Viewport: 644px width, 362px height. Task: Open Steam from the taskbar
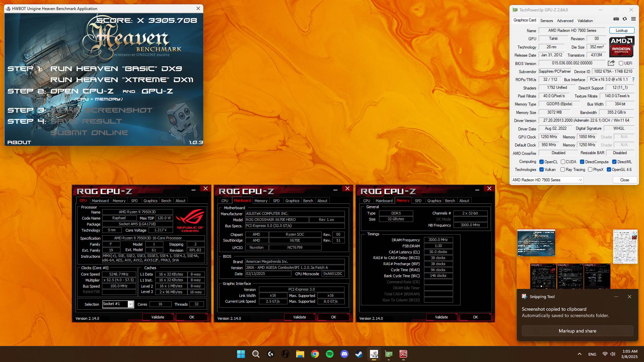click(359, 354)
